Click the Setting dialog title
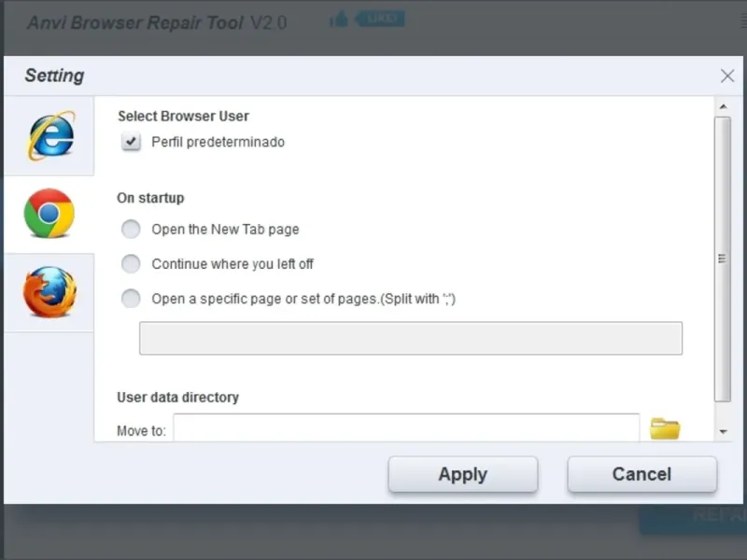 (54, 76)
